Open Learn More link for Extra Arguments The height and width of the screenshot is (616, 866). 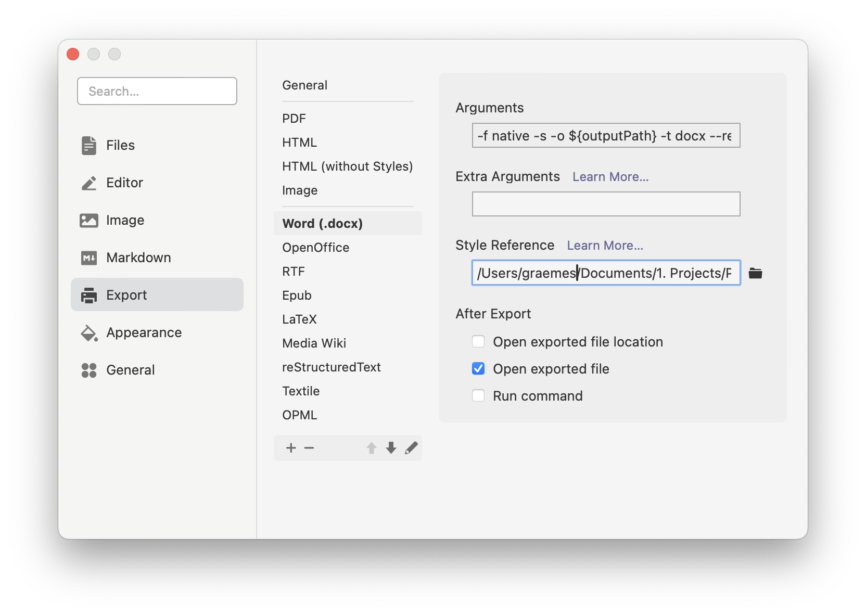(x=610, y=177)
